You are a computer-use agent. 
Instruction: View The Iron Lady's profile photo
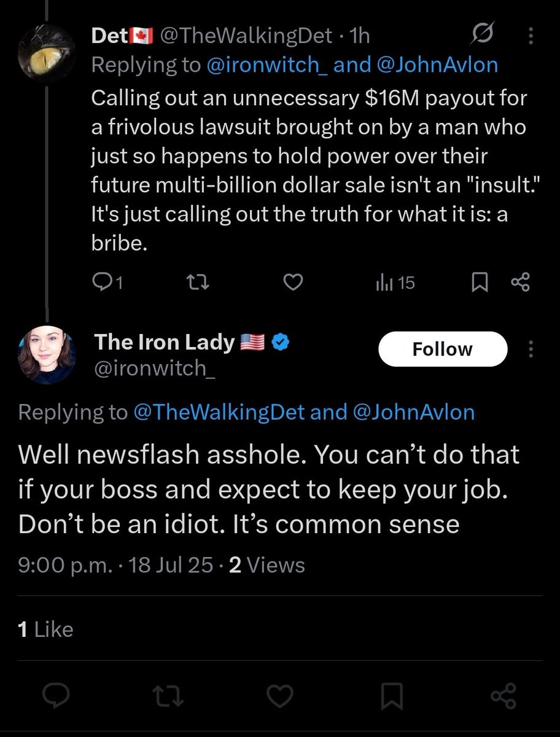(x=48, y=356)
